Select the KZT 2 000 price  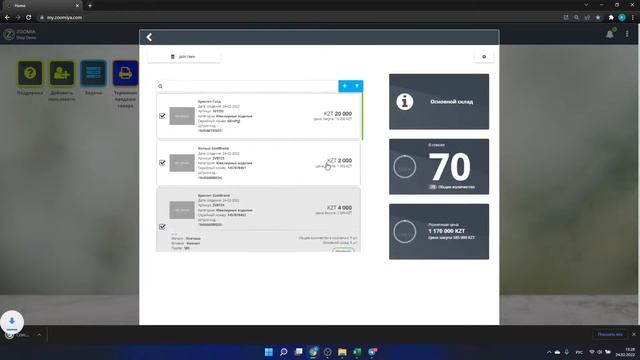click(339, 161)
